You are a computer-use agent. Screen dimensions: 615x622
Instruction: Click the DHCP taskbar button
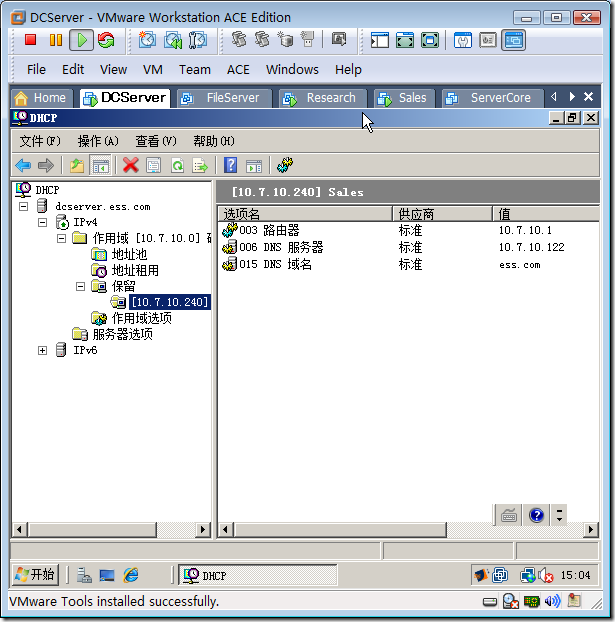click(x=258, y=575)
